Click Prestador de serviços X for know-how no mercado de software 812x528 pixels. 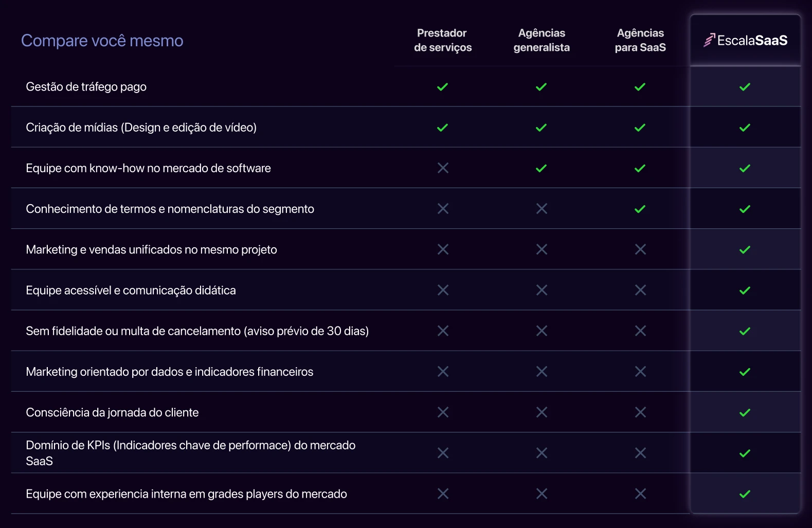click(x=443, y=168)
